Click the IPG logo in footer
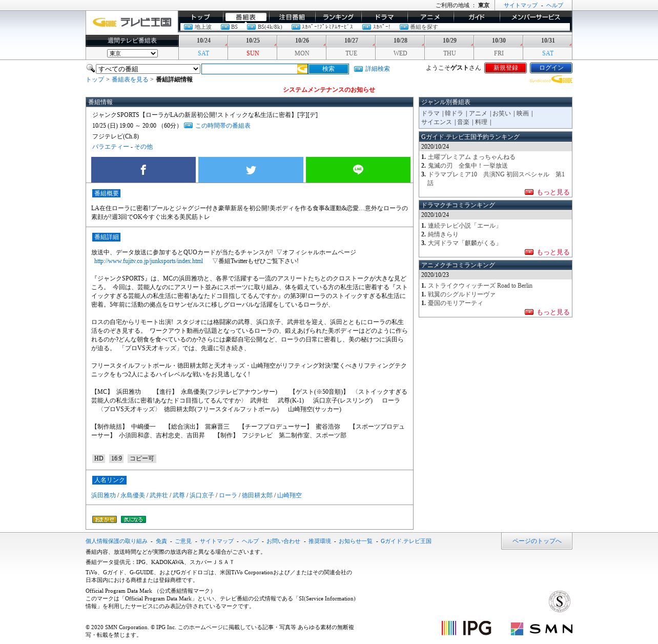658x644 pixels. click(x=466, y=628)
